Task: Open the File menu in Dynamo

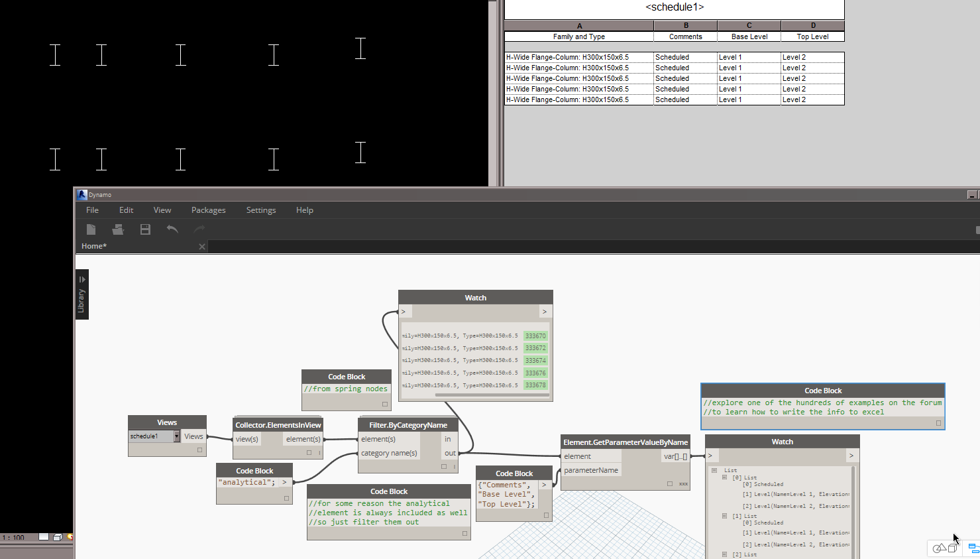Action: click(92, 210)
